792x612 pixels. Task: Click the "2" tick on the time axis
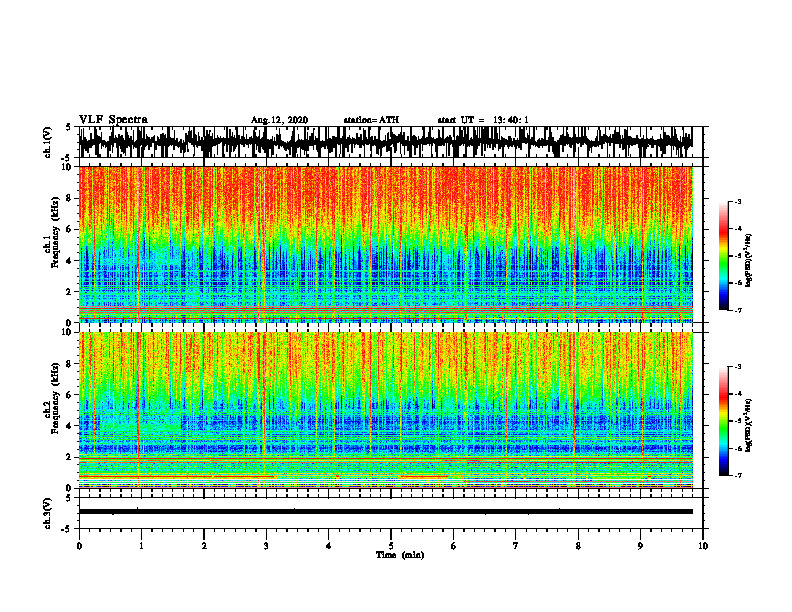(204, 546)
